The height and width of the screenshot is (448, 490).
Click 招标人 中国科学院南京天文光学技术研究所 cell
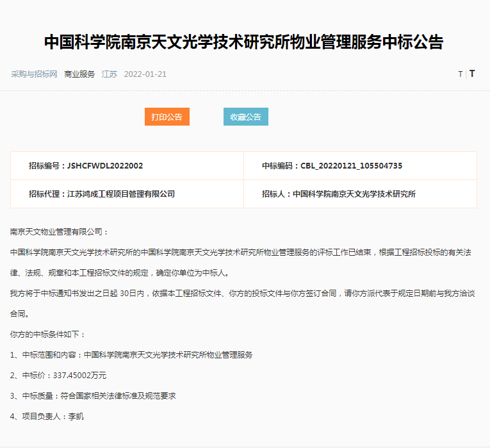coord(360,194)
